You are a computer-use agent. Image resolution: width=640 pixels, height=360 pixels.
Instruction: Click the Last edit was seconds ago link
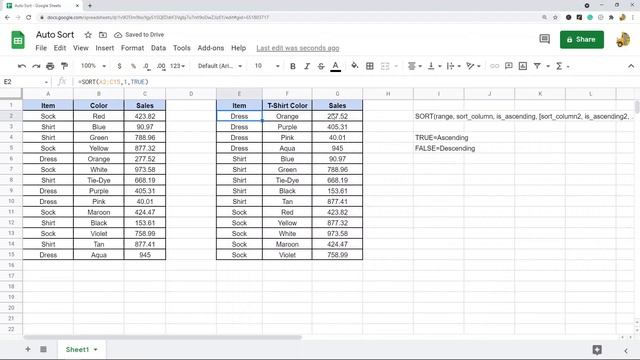(x=298, y=48)
